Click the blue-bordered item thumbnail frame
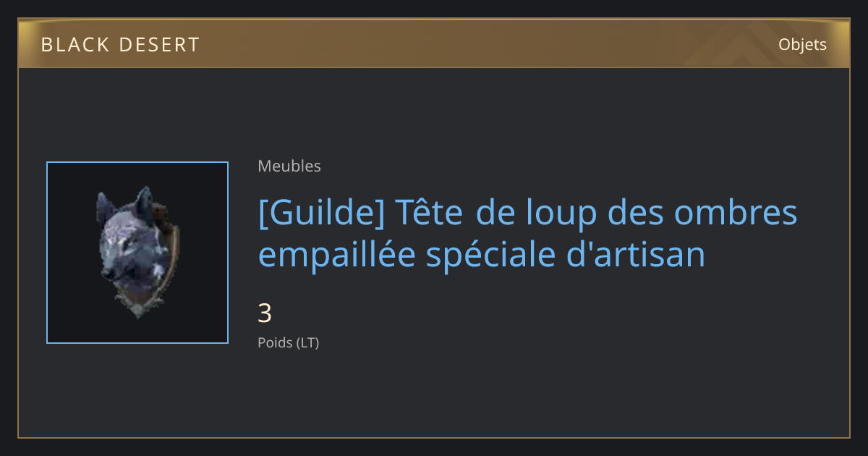The height and width of the screenshot is (456, 868). [137, 253]
